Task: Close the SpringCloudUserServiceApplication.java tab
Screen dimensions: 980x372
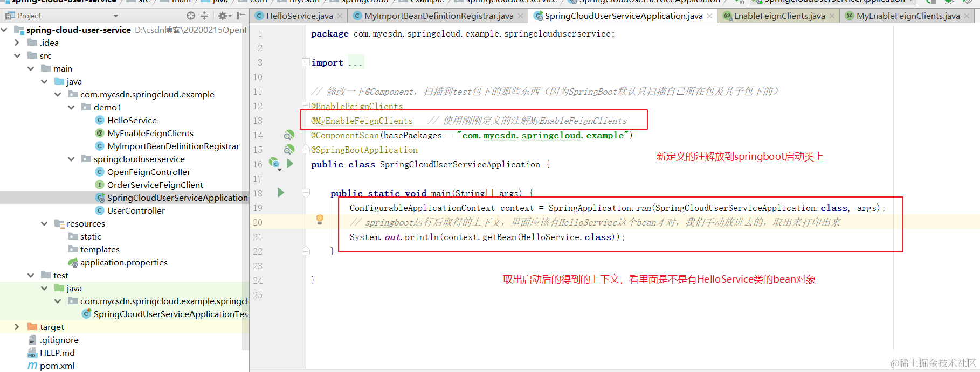Action: pos(709,16)
